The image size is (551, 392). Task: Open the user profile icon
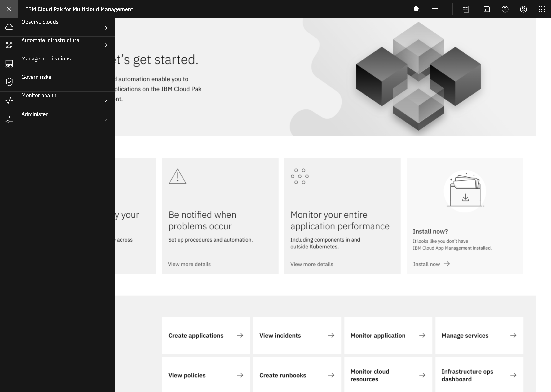(523, 9)
